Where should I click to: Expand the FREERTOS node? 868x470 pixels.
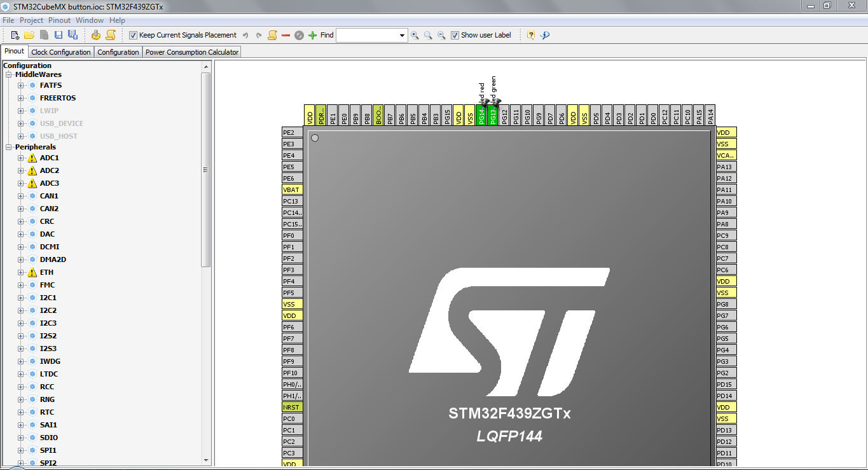tap(20, 98)
